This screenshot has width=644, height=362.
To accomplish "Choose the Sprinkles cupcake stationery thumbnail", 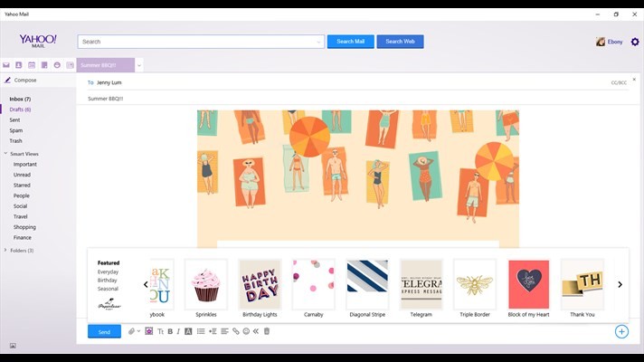I will tap(206, 285).
